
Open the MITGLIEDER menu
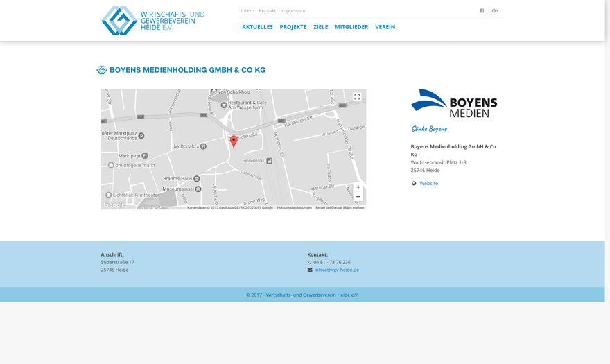351,27
